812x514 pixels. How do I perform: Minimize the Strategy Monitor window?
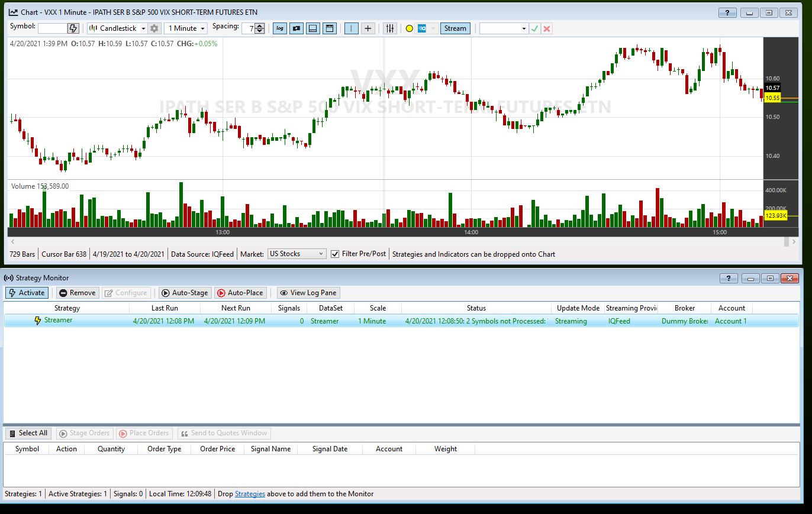[751, 278]
